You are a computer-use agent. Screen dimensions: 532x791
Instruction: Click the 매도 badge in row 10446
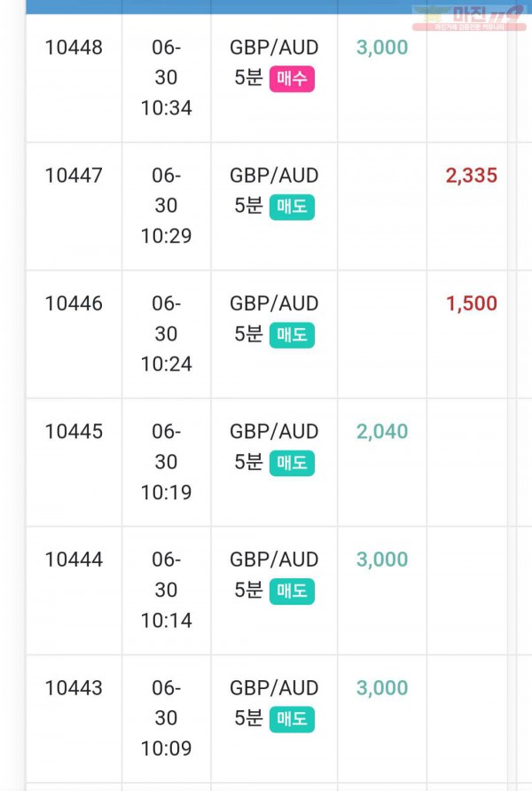pyautogui.click(x=292, y=335)
